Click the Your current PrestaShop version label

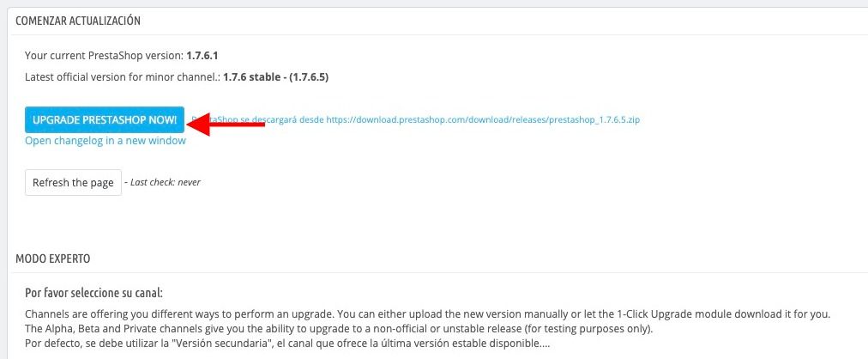tap(105, 56)
